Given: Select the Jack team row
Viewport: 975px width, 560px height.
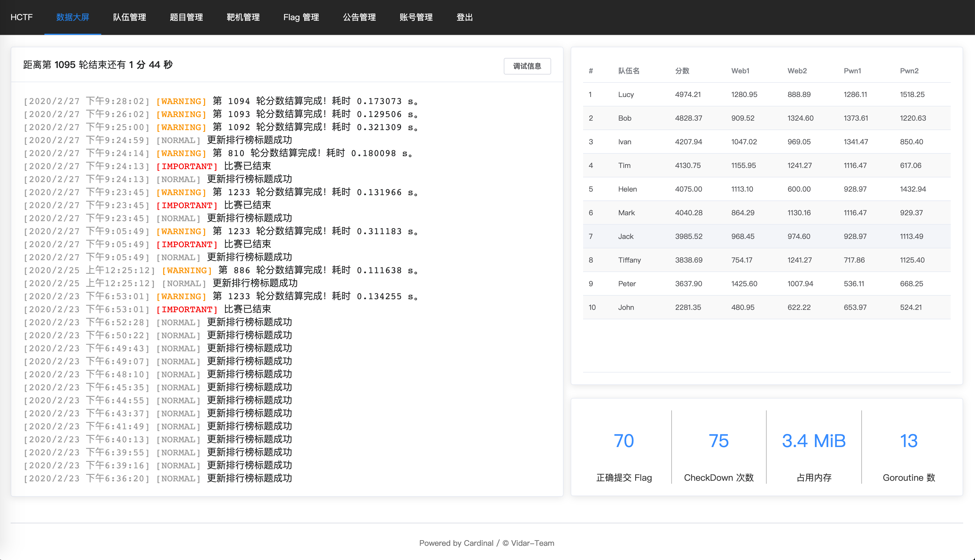Looking at the screenshot, I should (x=766, y=236).
